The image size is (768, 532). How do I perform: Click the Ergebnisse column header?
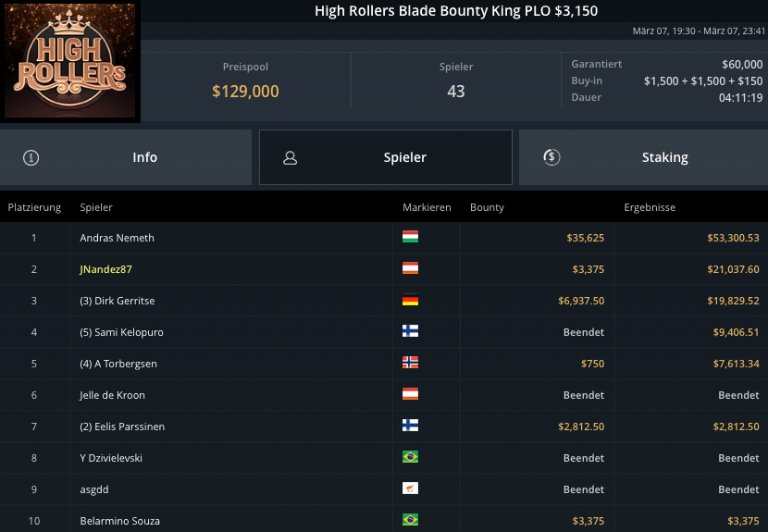click(650, 207)
